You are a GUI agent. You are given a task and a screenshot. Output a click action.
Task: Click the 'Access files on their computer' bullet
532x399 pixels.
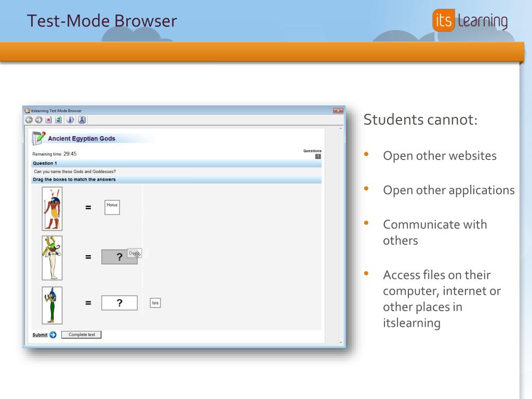[442, 299]
